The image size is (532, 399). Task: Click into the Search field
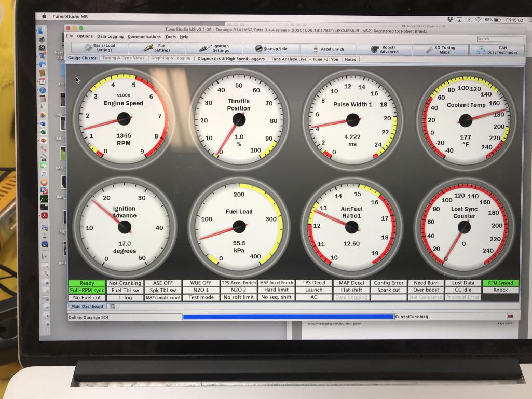(500, 39)
